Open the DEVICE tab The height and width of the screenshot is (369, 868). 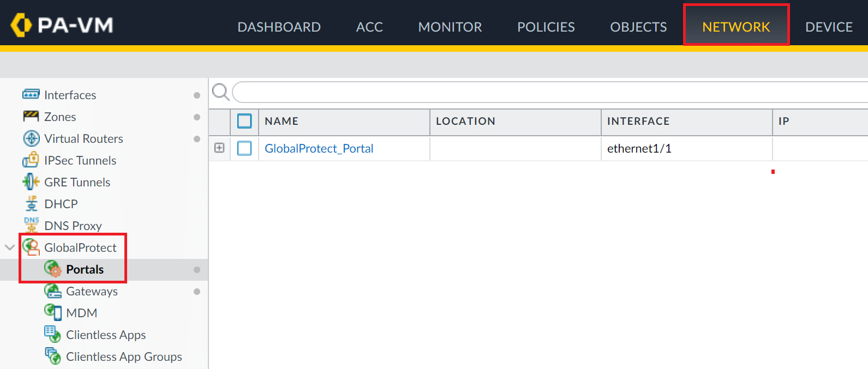pyautogui.click(x=828, y=27)
